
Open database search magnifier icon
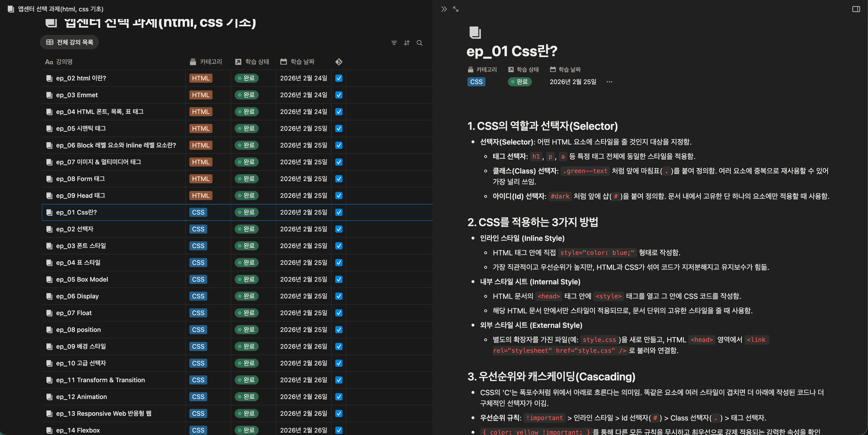click(420, 43)
